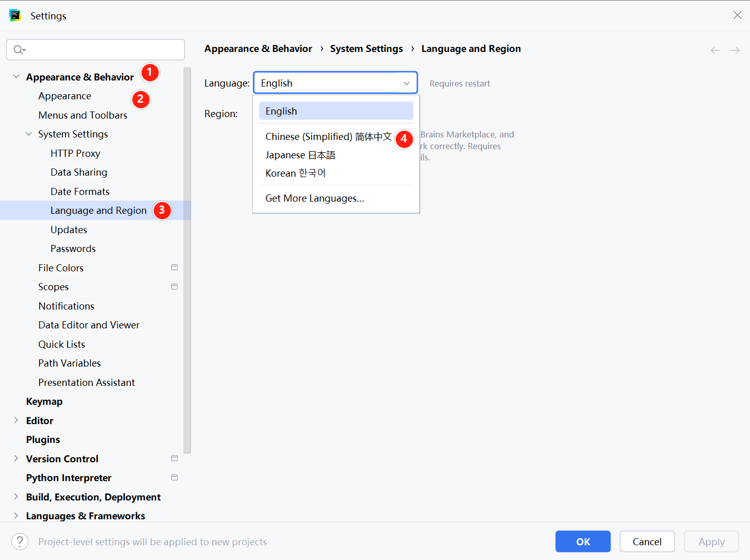Click project-level icon beside Scopes

tap(175, 287)
